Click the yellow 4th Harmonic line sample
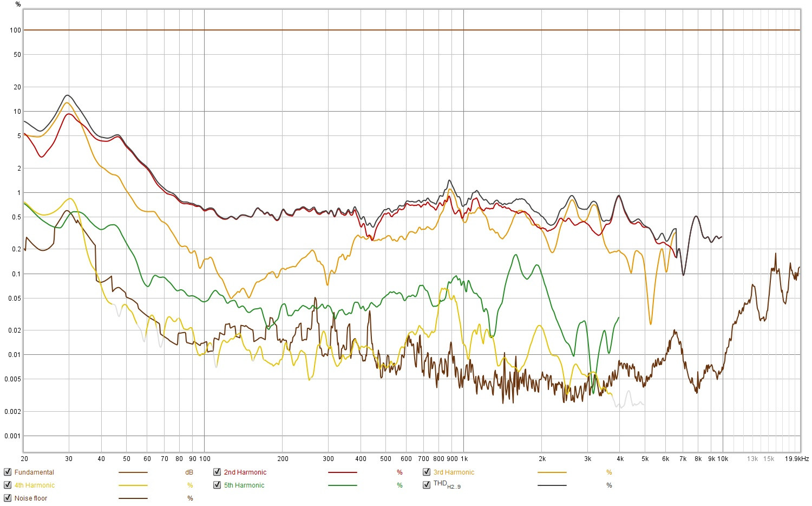This screenshot has width=812, height=506. (x=133, y=485)
